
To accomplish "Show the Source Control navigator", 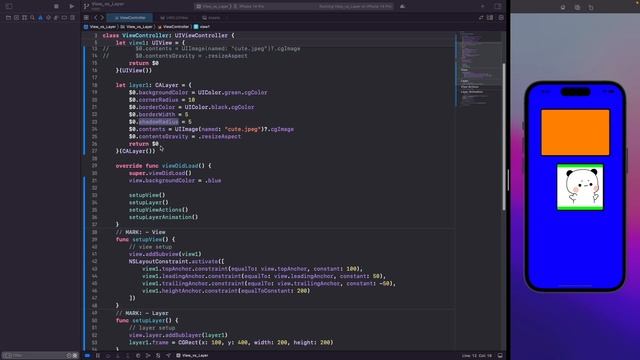I will tap(16, 18).
